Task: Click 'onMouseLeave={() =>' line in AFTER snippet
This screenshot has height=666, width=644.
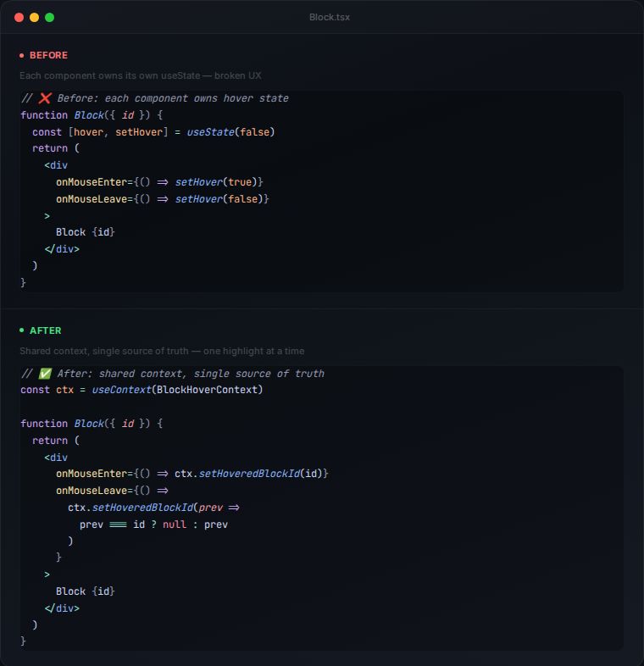Action: (x=112, y=490)
